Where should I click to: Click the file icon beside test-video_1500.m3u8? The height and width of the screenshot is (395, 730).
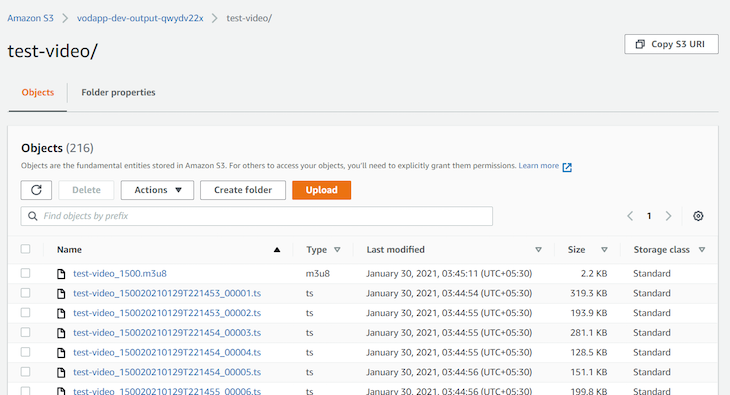pyautogui.click(x=61, y=274)
